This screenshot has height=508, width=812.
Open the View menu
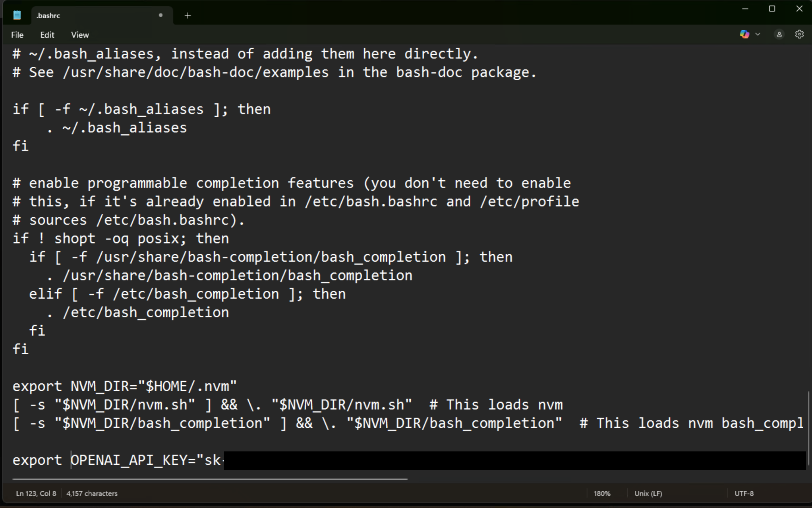pyautogui.click(x=79, y=35)
